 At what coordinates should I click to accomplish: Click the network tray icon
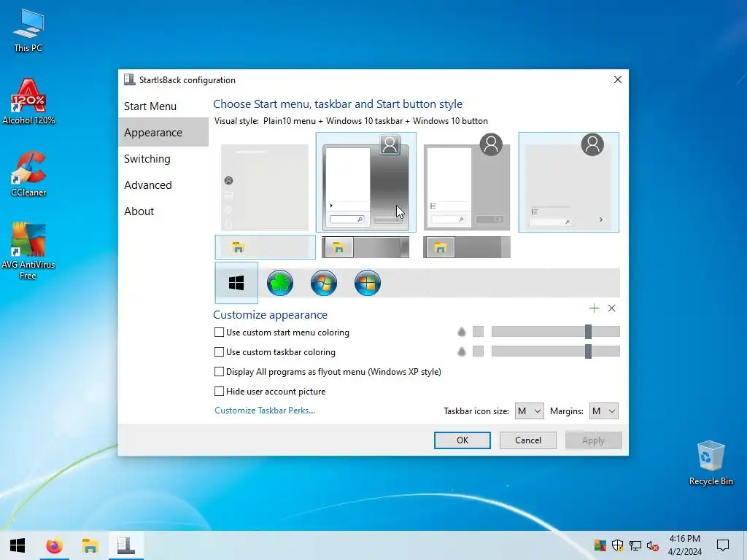(x=635, y=545)
